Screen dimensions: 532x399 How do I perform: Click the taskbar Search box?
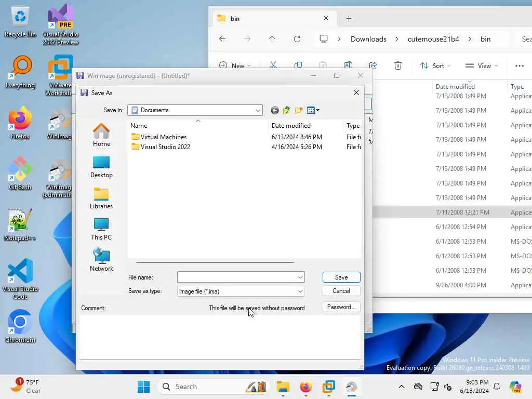click(x=214, y=387)
